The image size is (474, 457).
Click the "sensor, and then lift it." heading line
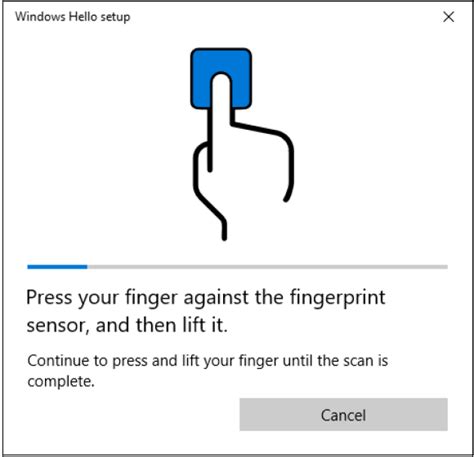pyautogui.click(x=127, y=325)
